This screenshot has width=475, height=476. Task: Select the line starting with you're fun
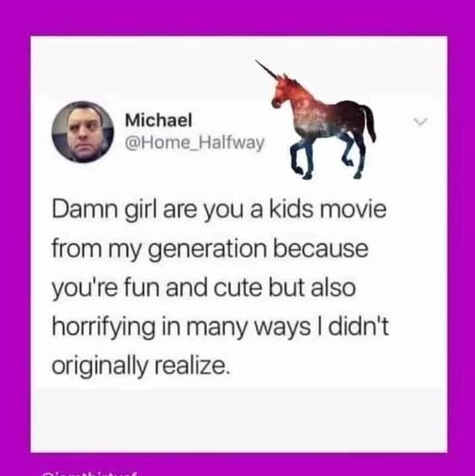point(203,288)
